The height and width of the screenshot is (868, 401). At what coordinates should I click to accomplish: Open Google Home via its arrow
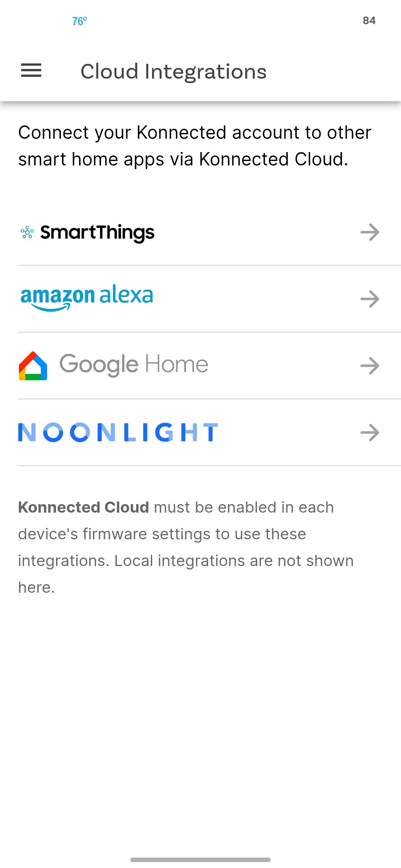click(x=370, y=366)
